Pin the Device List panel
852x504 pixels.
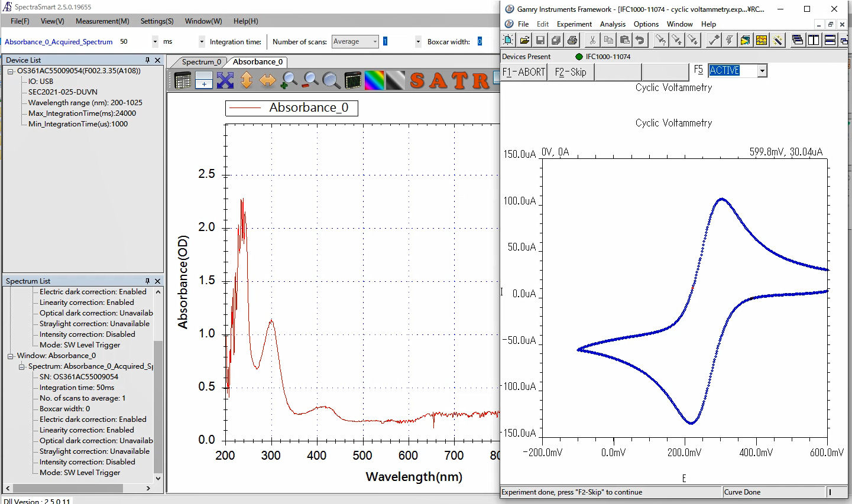147,60
